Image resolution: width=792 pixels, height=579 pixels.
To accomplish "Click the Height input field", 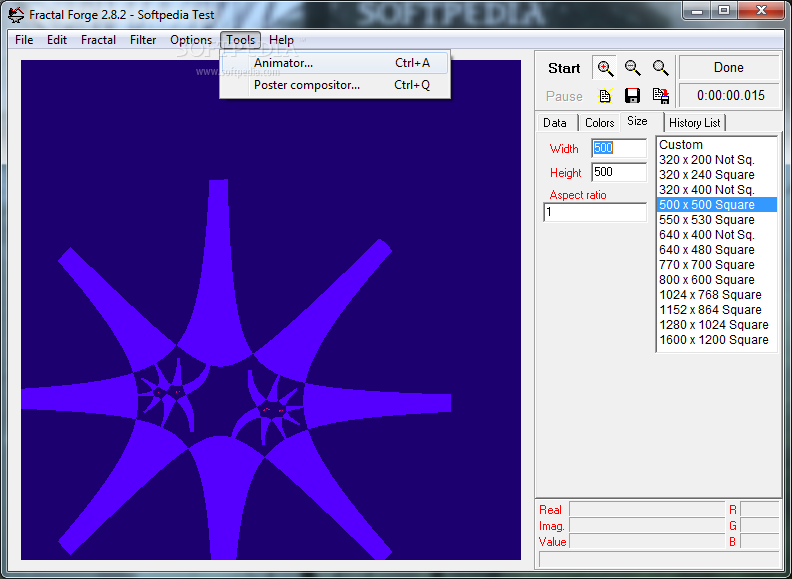I will click(x=619, y=172).
